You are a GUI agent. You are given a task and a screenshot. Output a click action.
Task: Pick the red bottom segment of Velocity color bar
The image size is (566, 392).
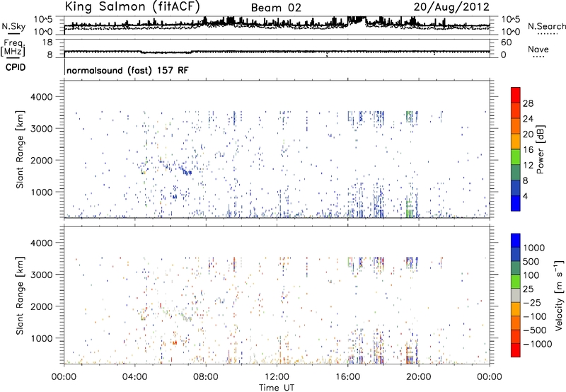point(516,350)
